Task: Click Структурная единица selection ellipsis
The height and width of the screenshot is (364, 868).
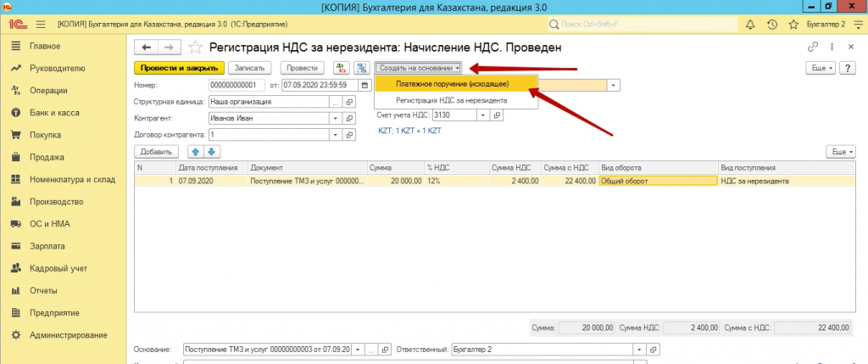Action: tap(336, 102)
